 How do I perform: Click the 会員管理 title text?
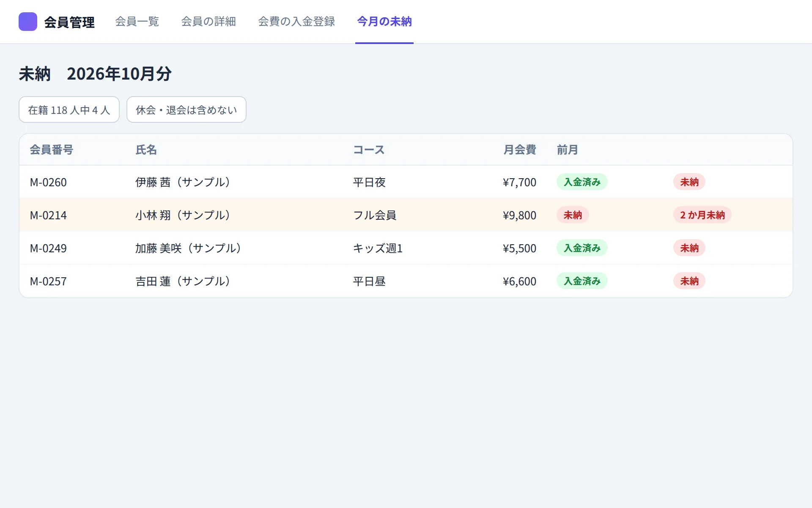coord(69,22)
